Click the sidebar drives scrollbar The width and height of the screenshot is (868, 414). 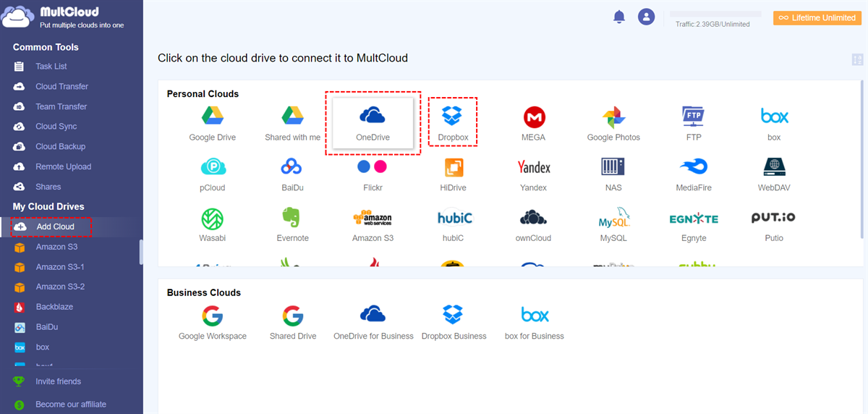pyautogui.click(x=141, y=253)
